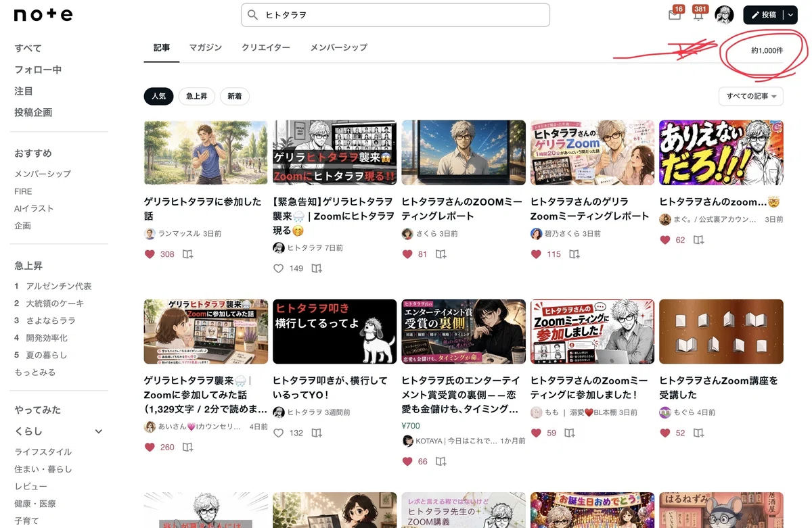Open the AIイラスト recommendation link
Screen dimensions: 812x528
34,209
